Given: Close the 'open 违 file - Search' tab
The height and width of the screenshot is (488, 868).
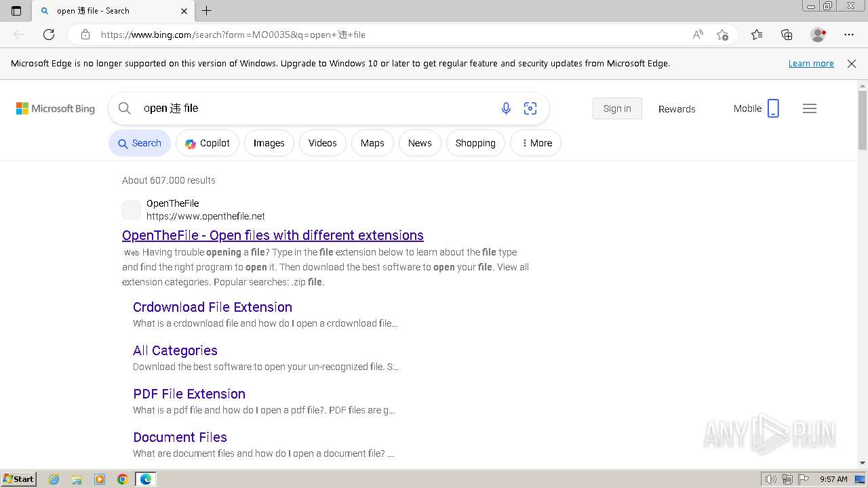Looking at the screenshot, I should point(184,11).
